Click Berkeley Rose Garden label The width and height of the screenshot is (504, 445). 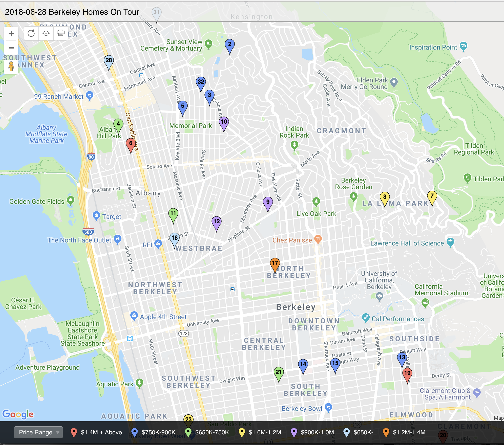[x=354, y=184]
